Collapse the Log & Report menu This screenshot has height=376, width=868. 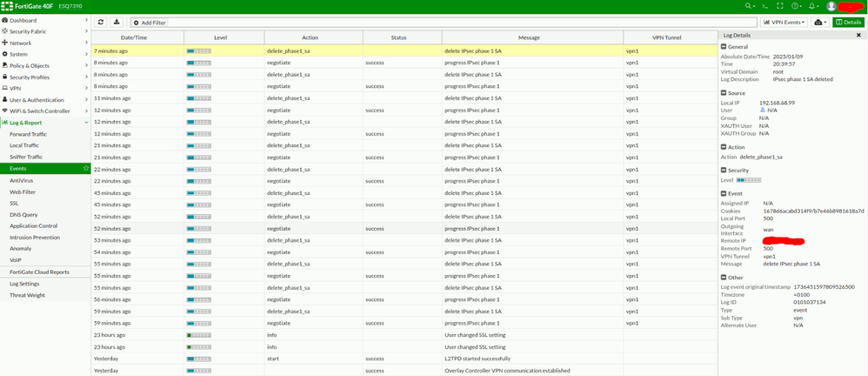pos(45,123)
